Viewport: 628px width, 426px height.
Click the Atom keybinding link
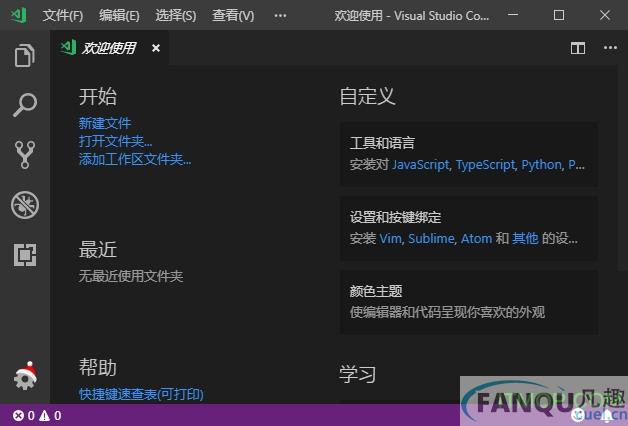pyautogui.click(x=476, y=239)
